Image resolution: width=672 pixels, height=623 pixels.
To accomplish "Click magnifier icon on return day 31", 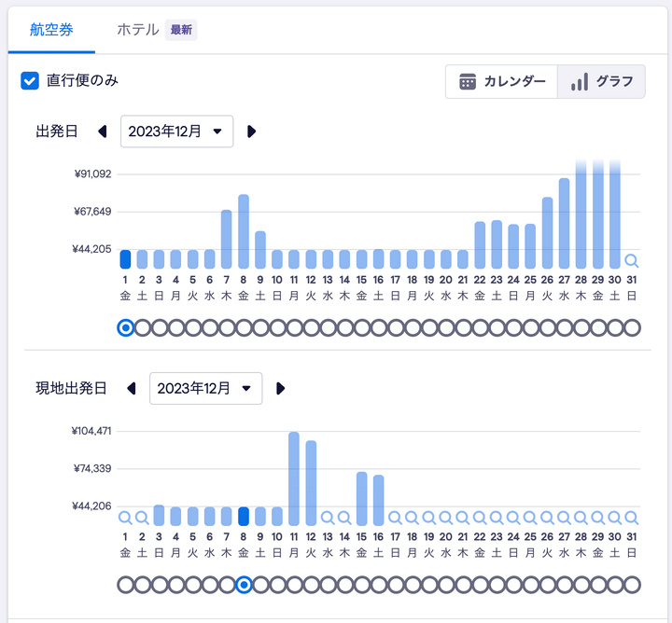I will [x=632, y=517].
